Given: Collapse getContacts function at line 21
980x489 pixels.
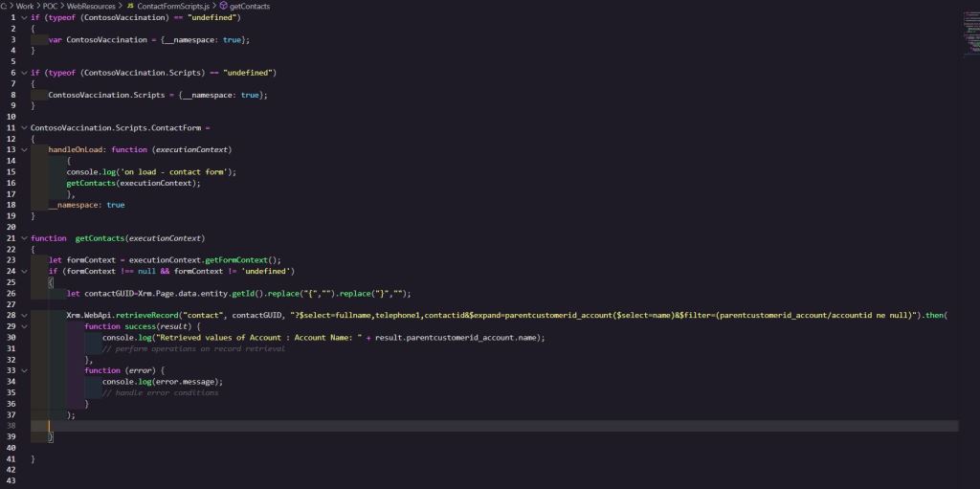Looking at the screenshot, I should click(23, 237).
